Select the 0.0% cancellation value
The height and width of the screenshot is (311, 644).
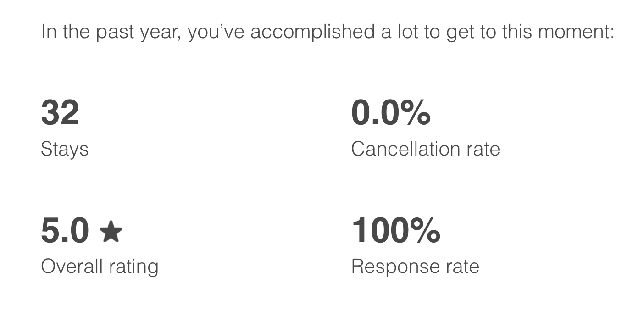click(x=390, y=113)
